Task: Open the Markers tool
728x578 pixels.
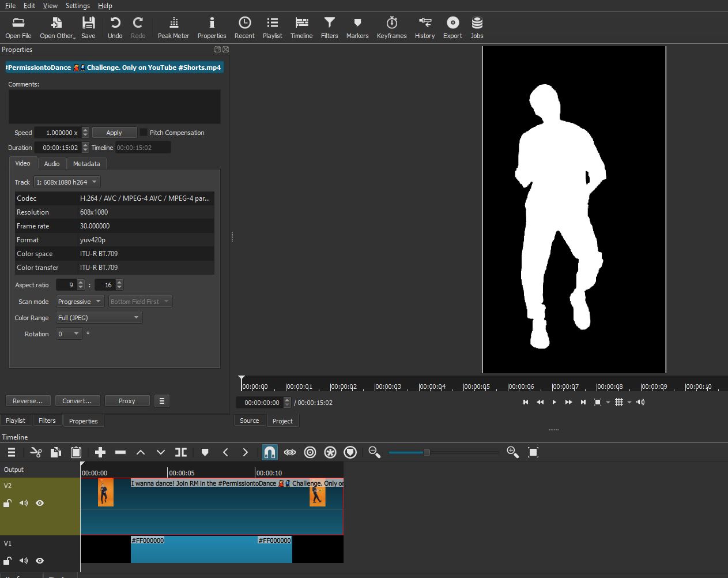Action: 357,27
